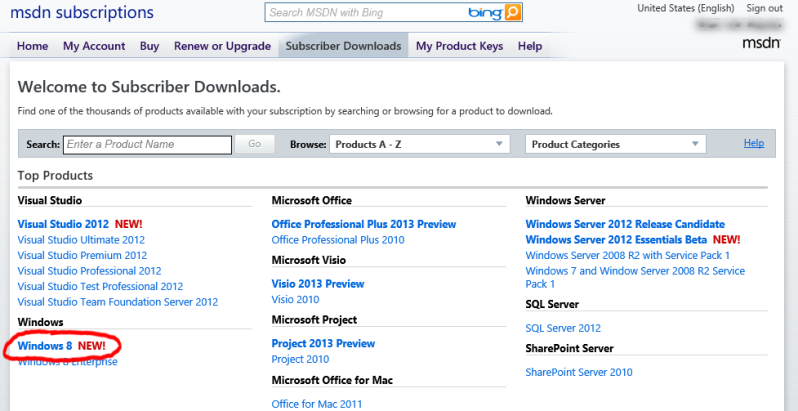Click the Search MSDN with Bing box
The image size is (798, 411).
coord(365,13)
